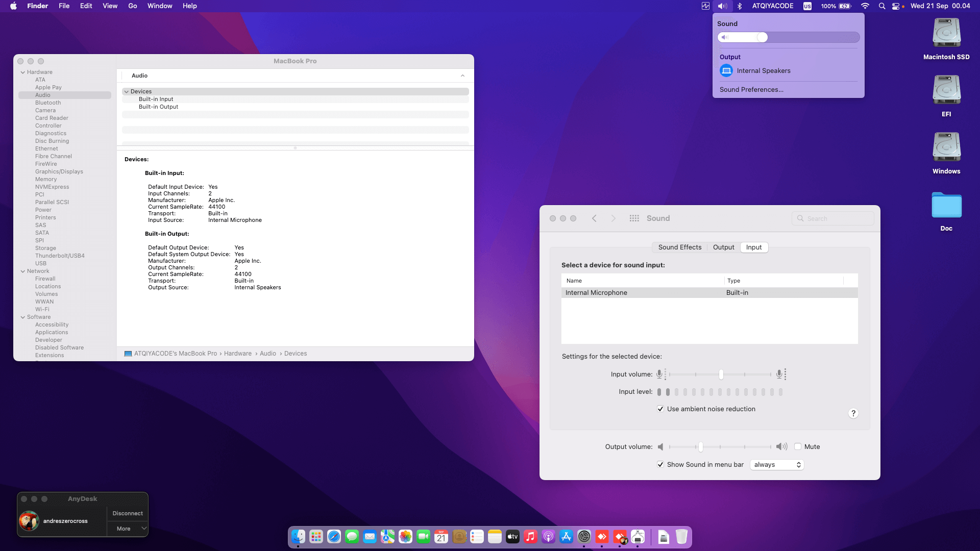Select the Doc folder on the desktop
The width and height of the screenshot is (980, 551).
(x=946, y=211)
